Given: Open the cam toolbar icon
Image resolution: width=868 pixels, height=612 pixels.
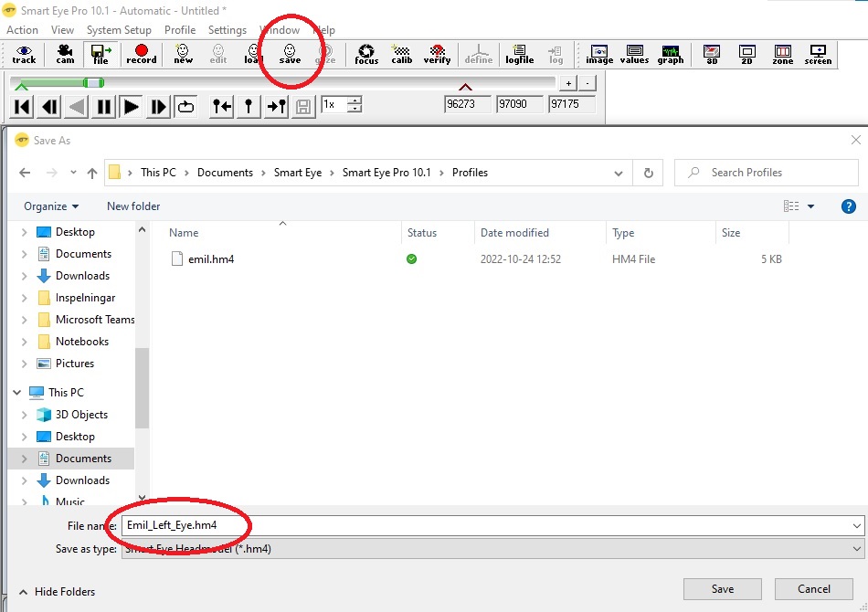Looking at the screenshot, I should [65, 54].
